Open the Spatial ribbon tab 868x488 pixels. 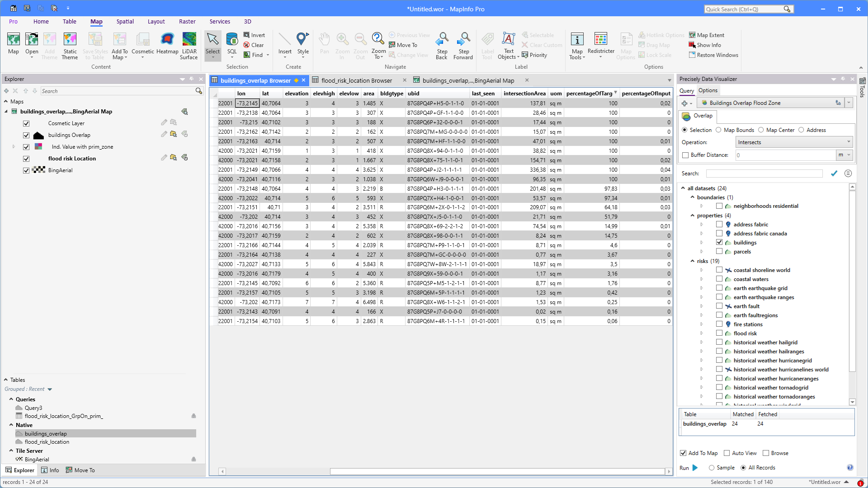125,22
